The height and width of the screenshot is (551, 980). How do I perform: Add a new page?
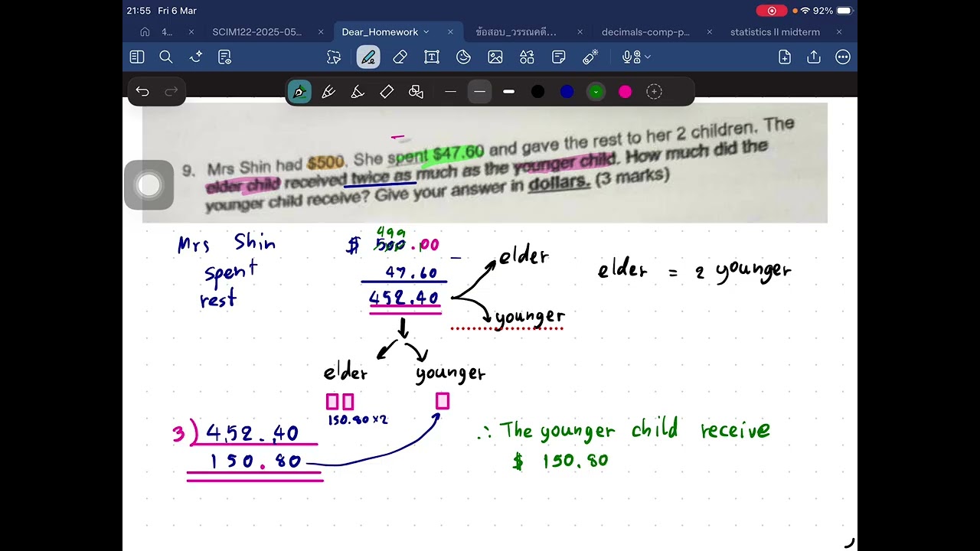(x=785, y=57)
